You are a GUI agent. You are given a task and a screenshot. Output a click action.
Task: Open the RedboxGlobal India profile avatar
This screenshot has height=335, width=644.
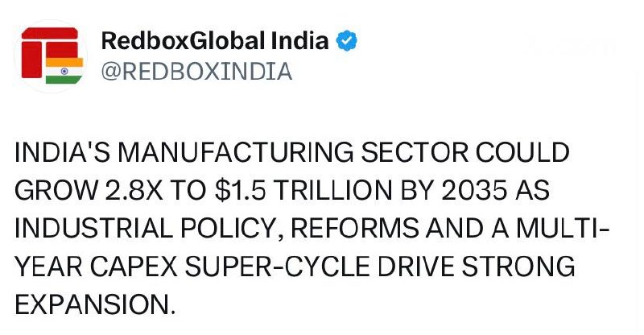pyautogui.click(x=52, y=56)
